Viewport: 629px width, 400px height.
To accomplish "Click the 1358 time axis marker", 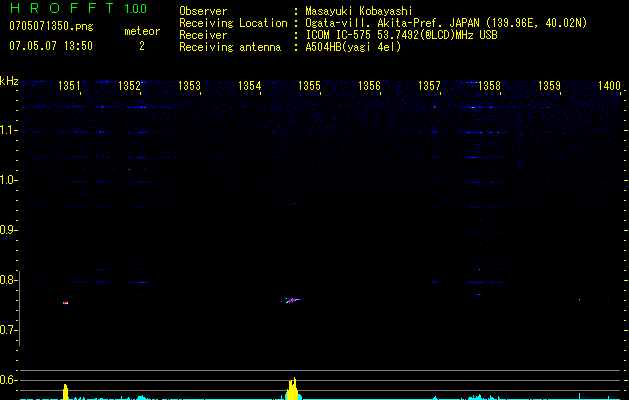I will pyautogui.click(x=489, y=86).
